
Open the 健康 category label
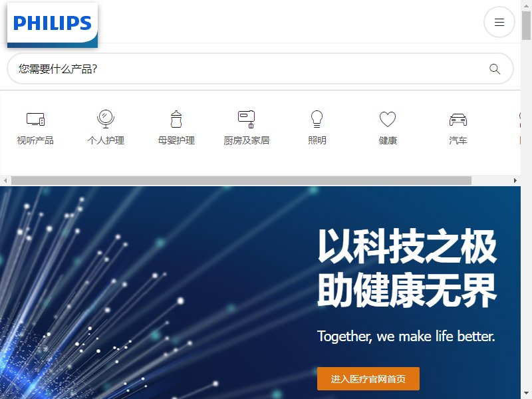(388, 140)
